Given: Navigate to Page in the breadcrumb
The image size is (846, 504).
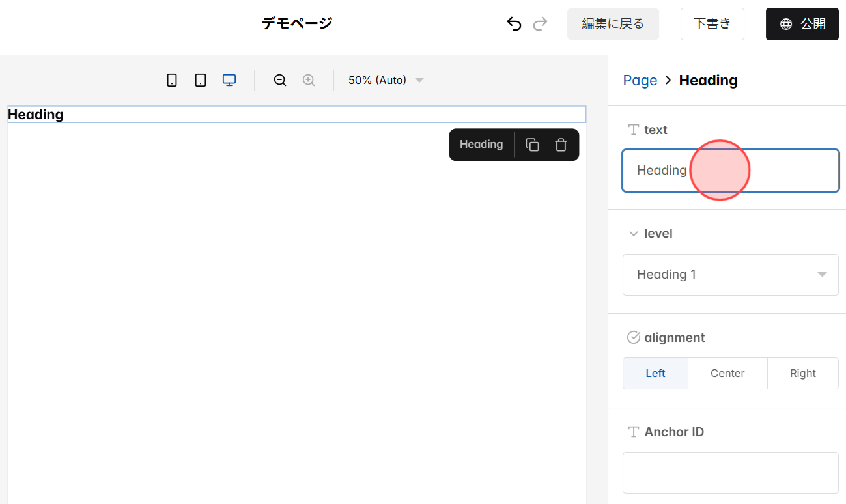Looking at the screenshot, I should [640, 80].
